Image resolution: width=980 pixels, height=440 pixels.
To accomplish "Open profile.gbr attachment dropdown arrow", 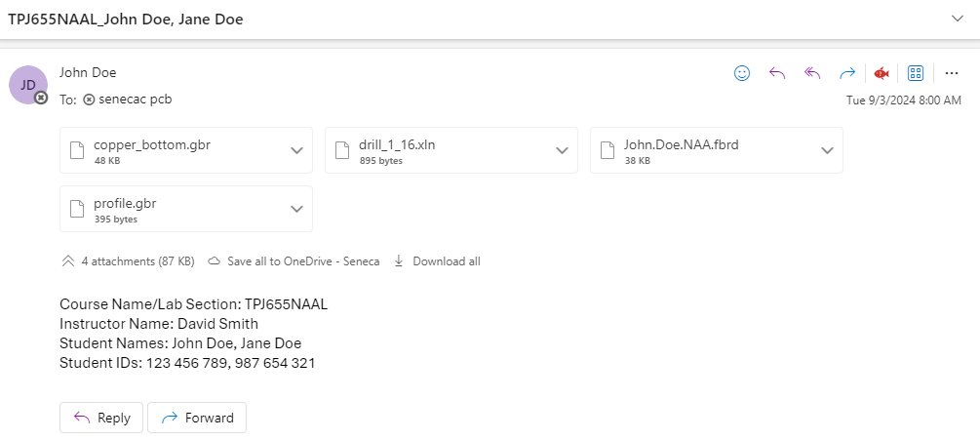I will (296, 209).
